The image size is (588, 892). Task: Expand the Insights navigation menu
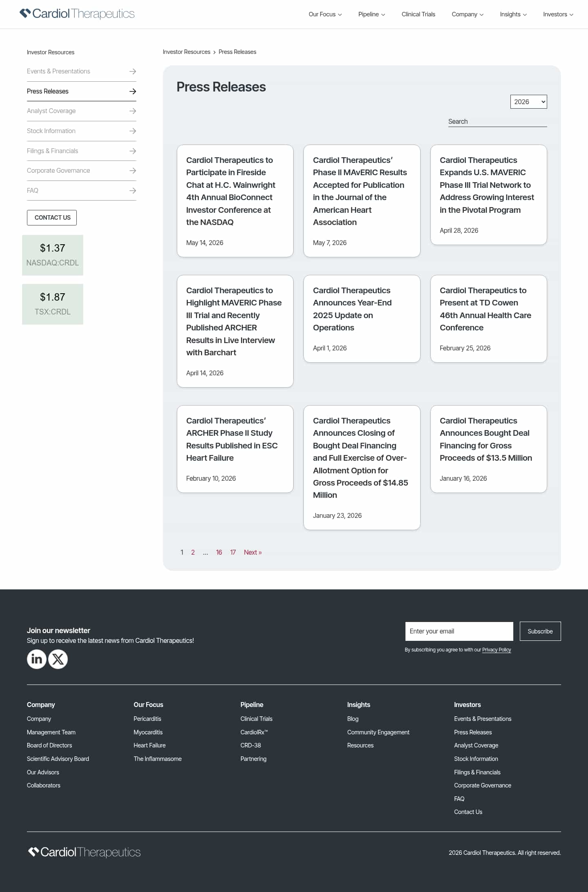click(x=513, y=14)
